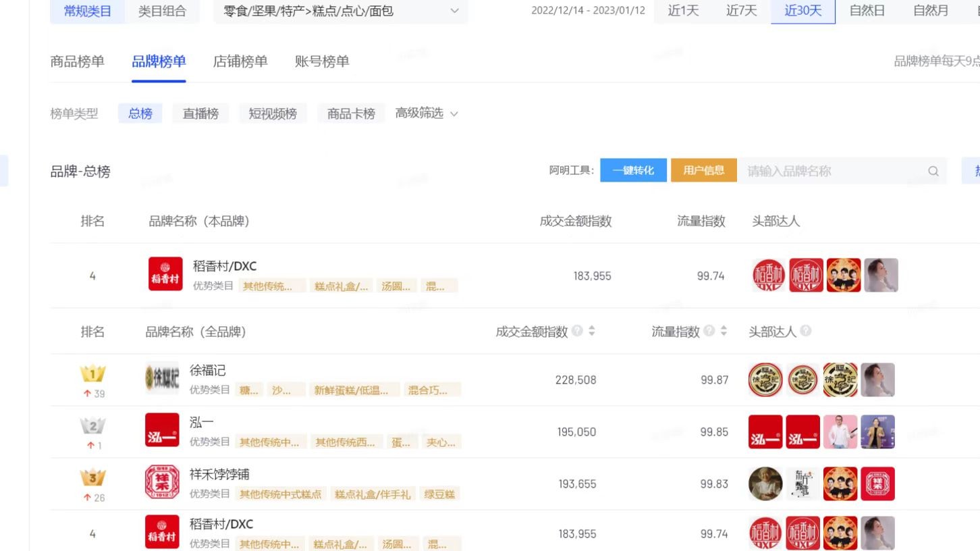Click the 祥禾饽饽铺 brand logo
Image resolution: width=980 pixels, height=551 pixels.
click(x=162, y=482)
